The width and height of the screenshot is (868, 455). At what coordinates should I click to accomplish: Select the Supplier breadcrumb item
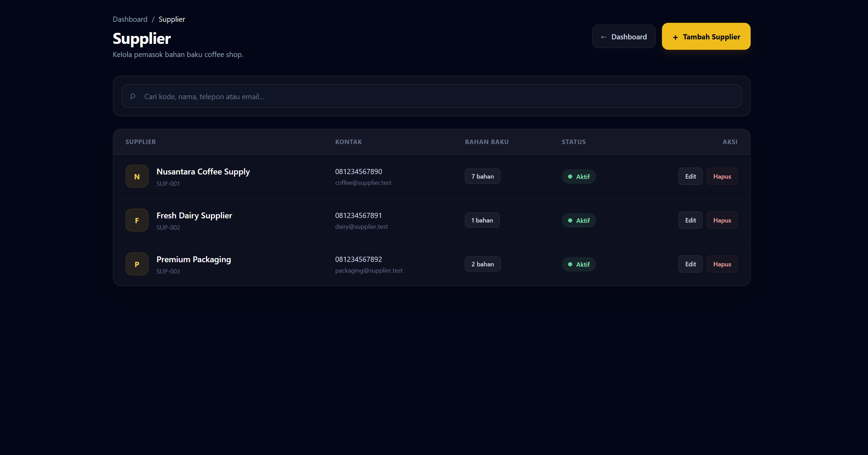pyautogui.click(x=172, y=19)
